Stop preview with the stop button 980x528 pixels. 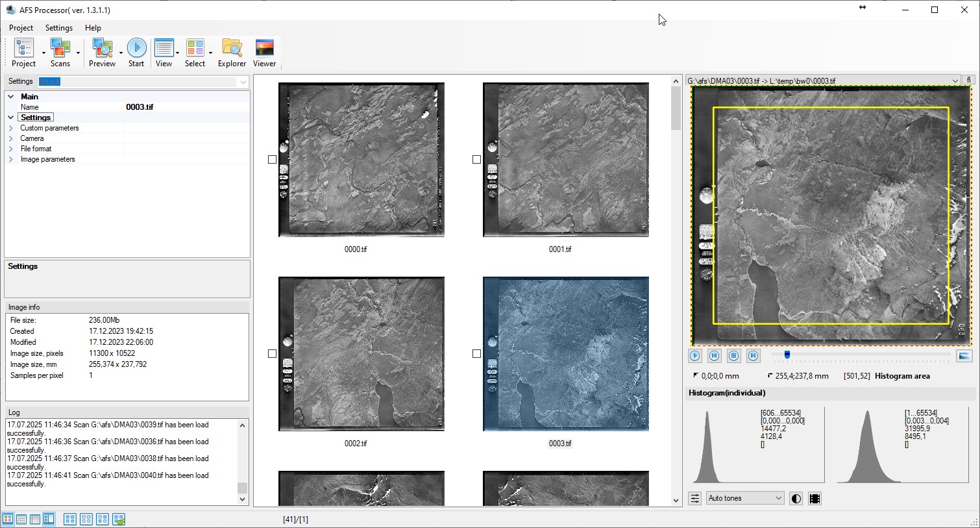(x=734, y=355)
